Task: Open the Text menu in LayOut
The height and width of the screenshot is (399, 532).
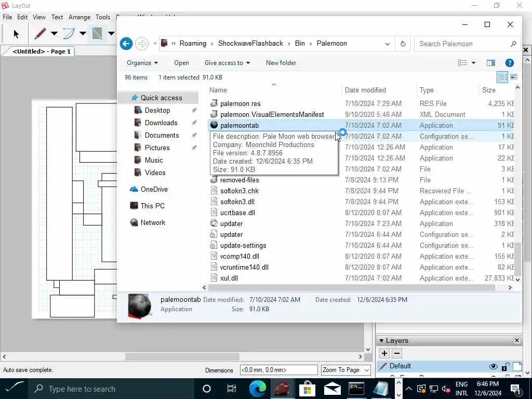Action: click(57, 17)
